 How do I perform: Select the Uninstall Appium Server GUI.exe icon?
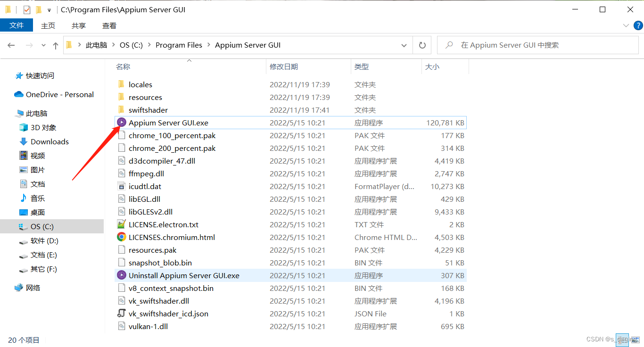[122, 275]
